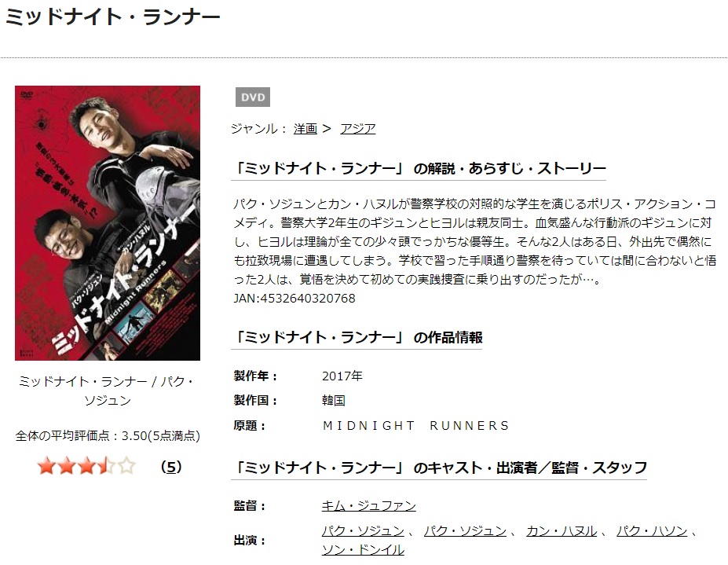The height and width of the screenshot is (565, 728).
Task: Open the 洋画 genre link
Action: [305, 129]
